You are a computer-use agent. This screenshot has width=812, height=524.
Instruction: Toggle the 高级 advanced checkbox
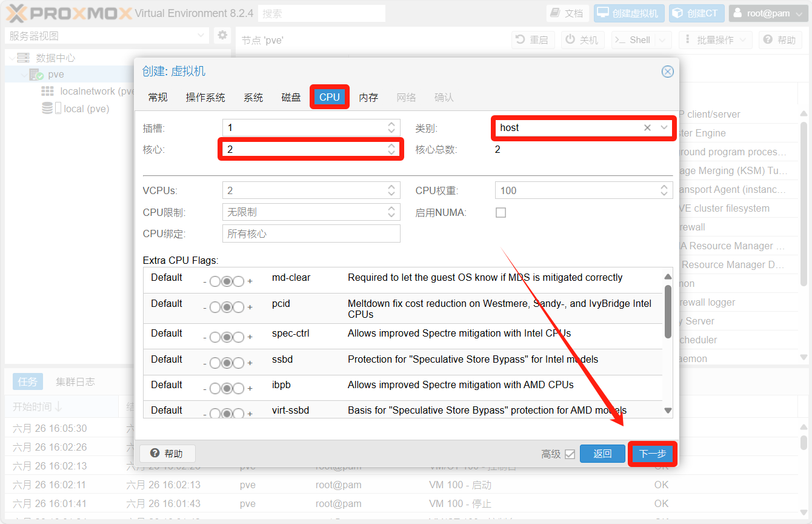pyautogui.click(x=570, y=454)
